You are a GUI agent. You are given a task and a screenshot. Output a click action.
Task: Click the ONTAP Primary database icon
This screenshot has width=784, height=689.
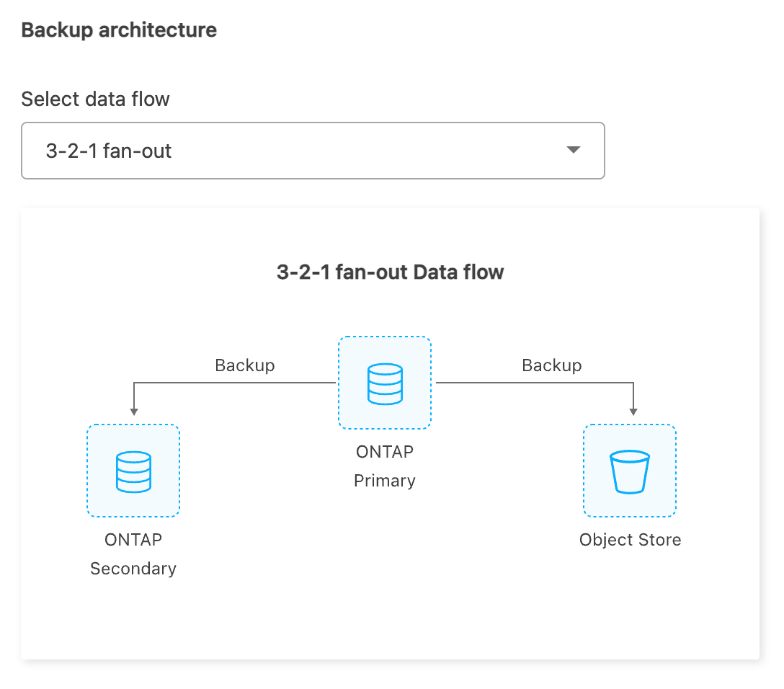[385, 383]
